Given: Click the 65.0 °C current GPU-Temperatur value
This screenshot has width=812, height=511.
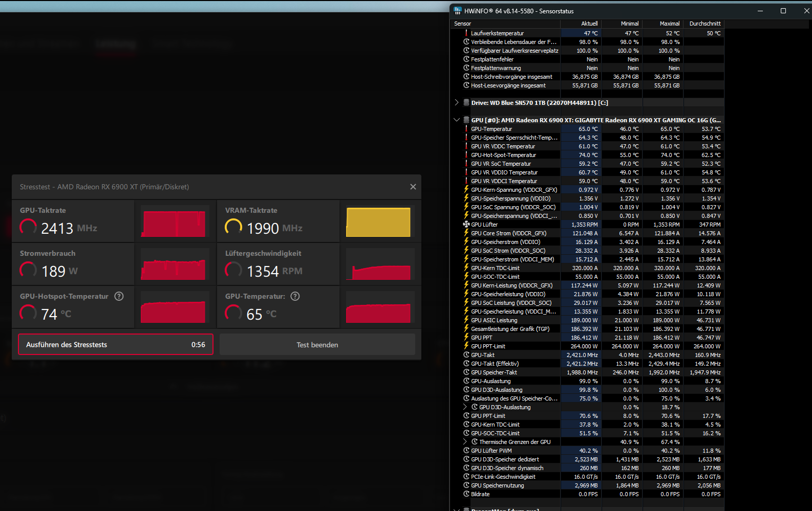Looking at the screenshot, I should coord(588,129).
